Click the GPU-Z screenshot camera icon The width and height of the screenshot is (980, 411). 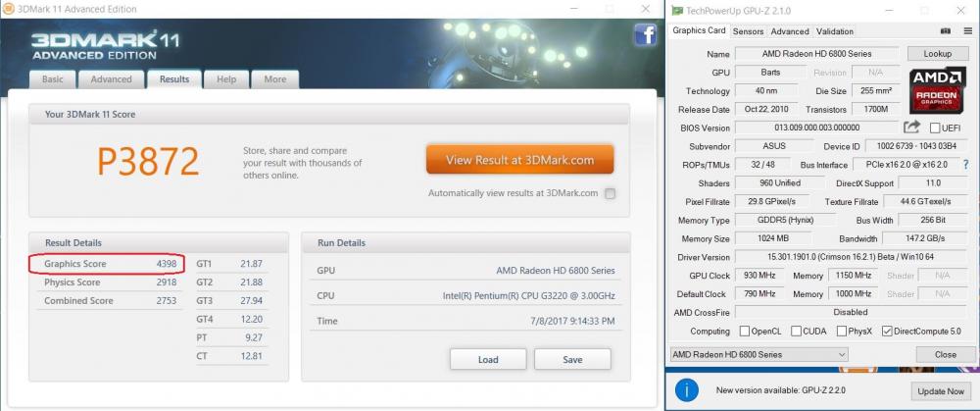coord(945,30)
